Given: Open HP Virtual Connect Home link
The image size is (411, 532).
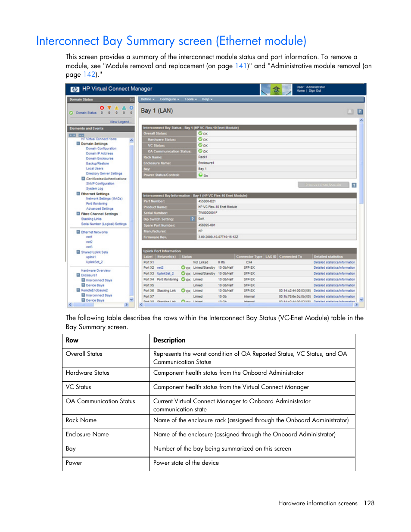Looking at the screenshot, I should [99, 139].
